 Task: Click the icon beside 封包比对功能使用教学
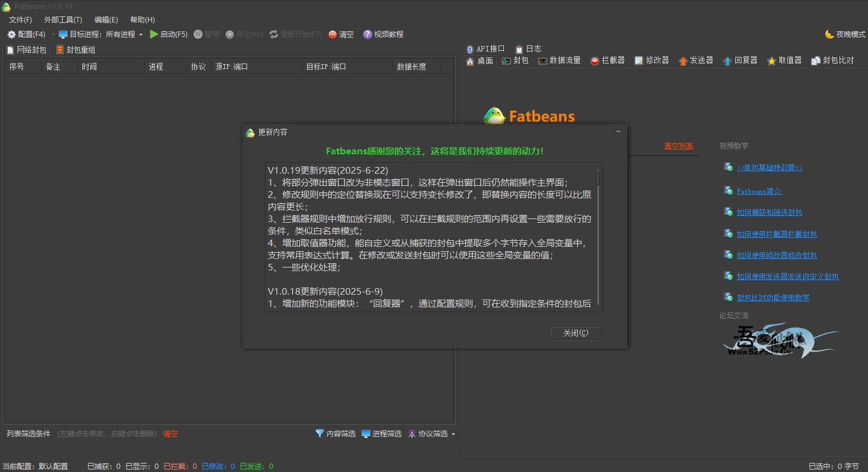728,297
